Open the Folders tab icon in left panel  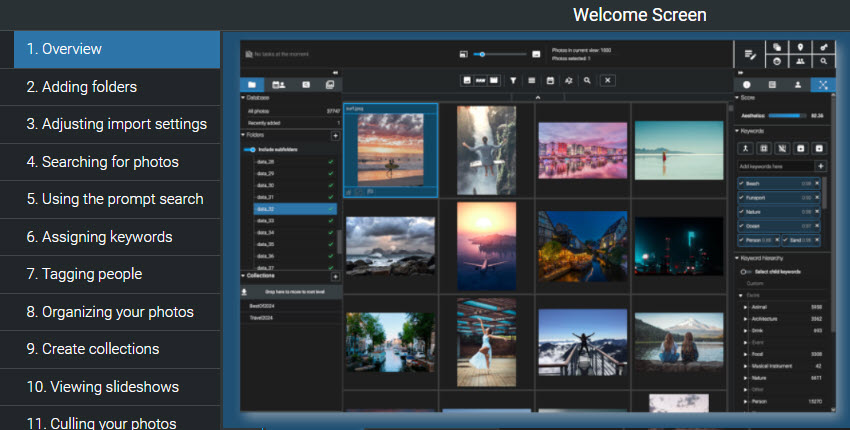252,85
